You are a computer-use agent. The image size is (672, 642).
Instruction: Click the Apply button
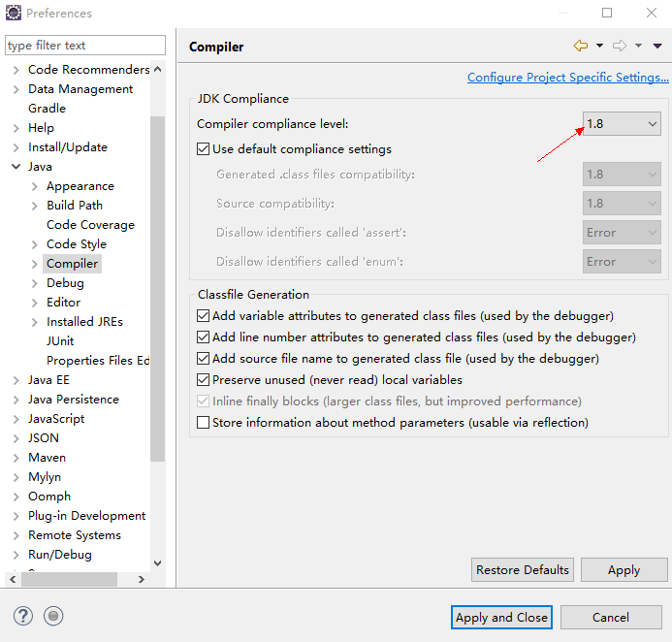pos(624,570)
